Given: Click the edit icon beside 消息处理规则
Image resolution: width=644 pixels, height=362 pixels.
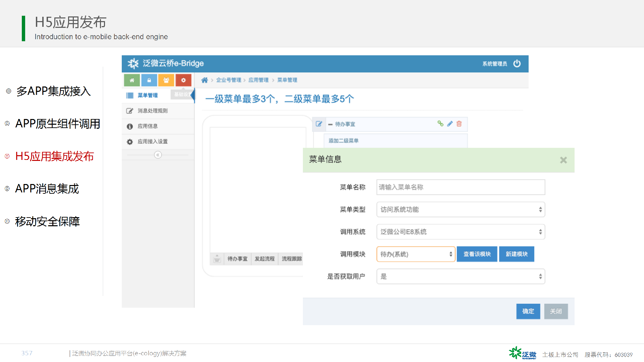Looking at the screenshot, I should 130,111.
